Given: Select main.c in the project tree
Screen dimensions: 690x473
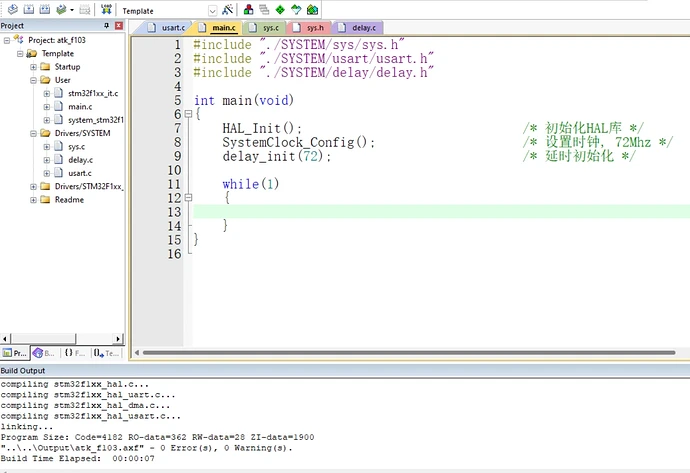Looking at the screenshot, I should pos(79,106).
